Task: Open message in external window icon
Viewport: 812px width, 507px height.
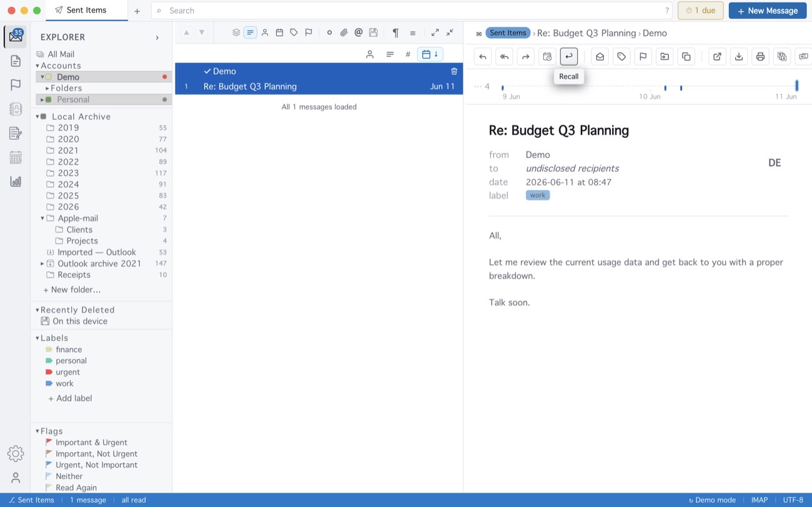Action: coord(717,57)
